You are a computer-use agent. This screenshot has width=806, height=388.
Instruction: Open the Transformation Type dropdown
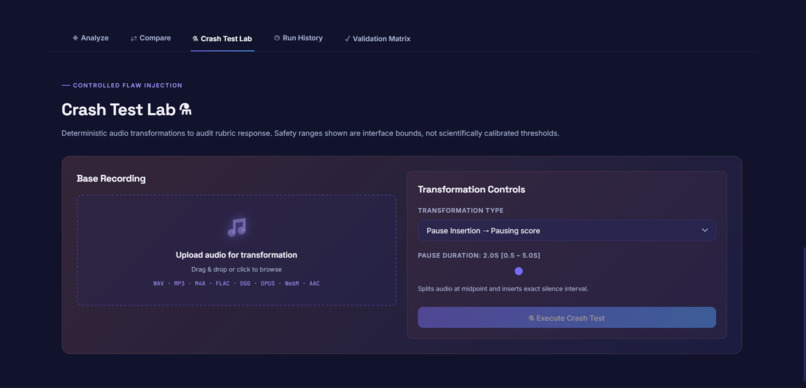pos(566,230)
